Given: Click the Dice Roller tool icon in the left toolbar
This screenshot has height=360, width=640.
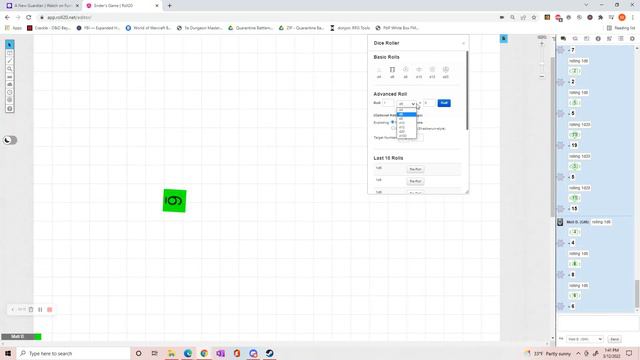Looking at the screenshot, I should 10,100.
